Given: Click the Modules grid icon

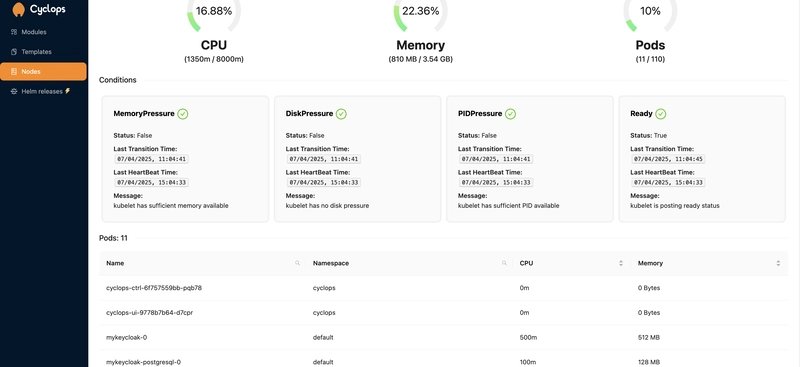Looking at the screenshot, I should 14,32.
